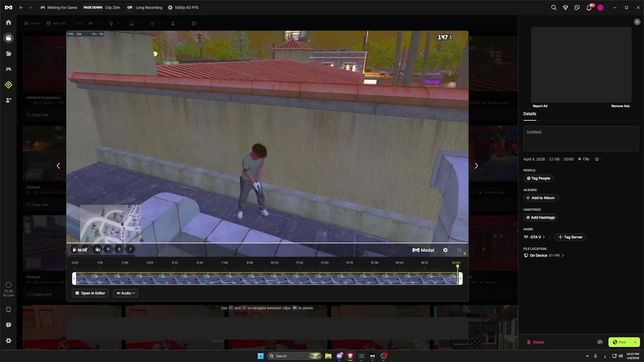The width and height of the screenshot is (644, 362).
Task: Open the Home icon in left sidebar
Action: [x=9, y=23]
